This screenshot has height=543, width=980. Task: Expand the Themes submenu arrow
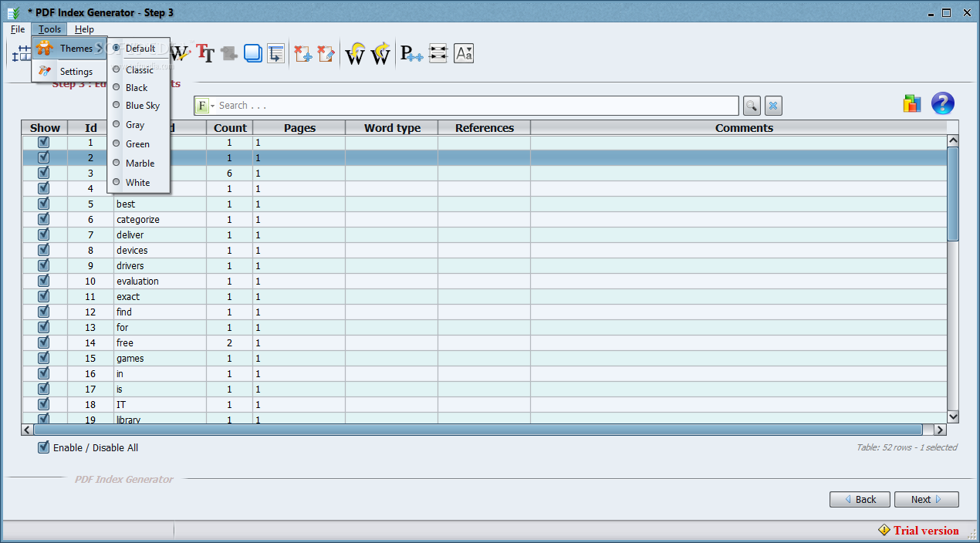[100, 49]
